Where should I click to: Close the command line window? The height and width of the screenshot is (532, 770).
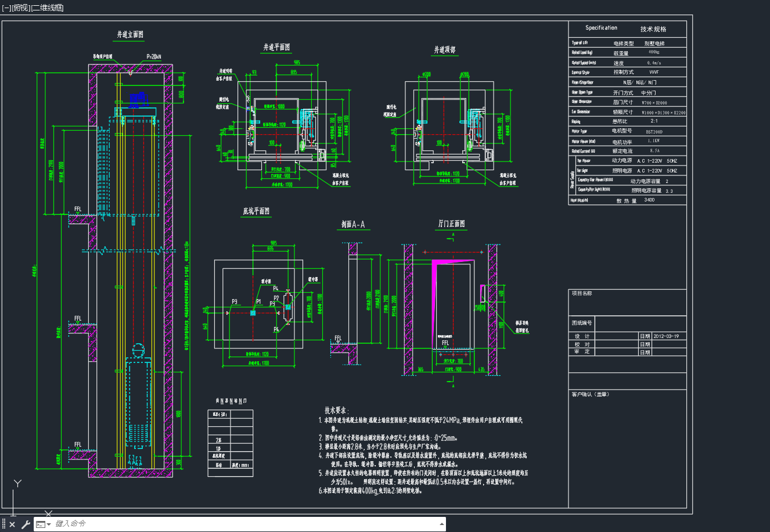tap(12, 524)
